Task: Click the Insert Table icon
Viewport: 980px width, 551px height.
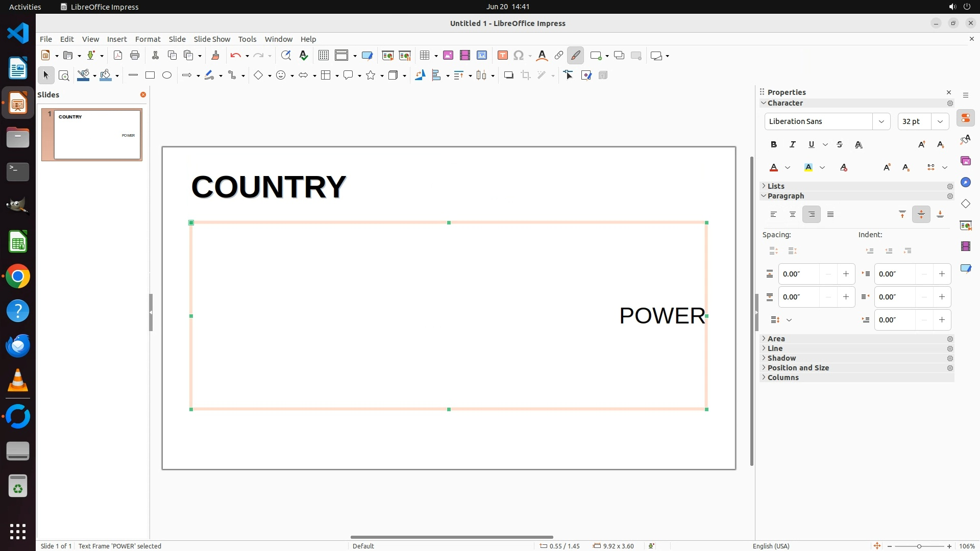Action: [424, 56]
